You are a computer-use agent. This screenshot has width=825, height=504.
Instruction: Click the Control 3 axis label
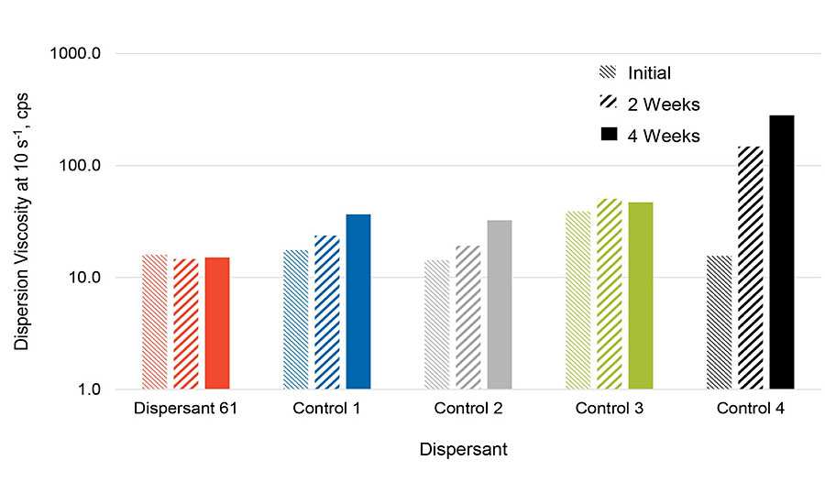(x=610, y=408)
